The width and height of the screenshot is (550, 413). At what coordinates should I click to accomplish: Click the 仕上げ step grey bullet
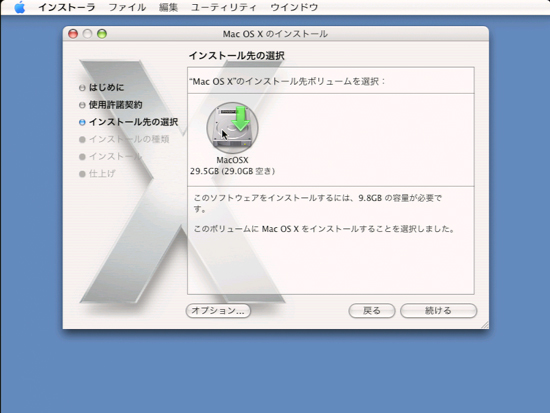tap(82, 174)
